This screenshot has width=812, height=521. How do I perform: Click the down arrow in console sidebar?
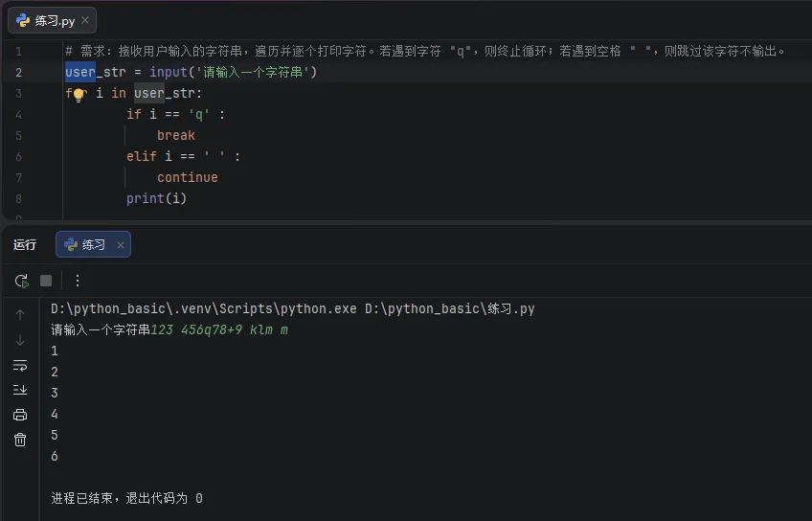pos(20,340)
